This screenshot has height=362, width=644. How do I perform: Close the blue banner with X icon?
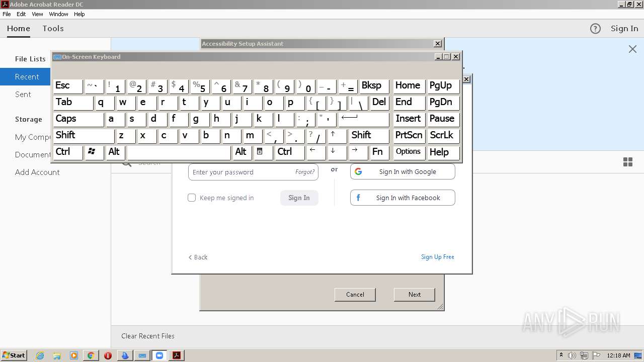(x=632, y=49)
